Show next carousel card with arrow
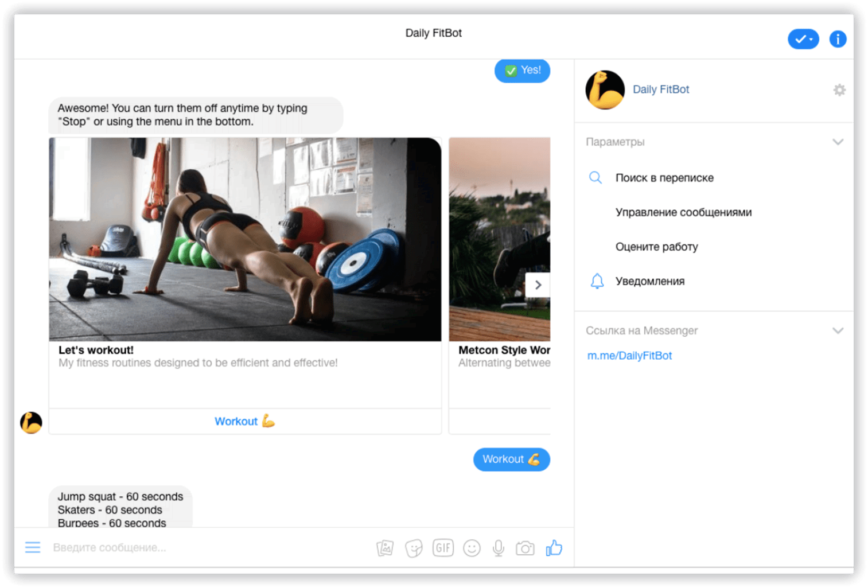Viewport: 868px width, 588px height. (x=538, y=285)
